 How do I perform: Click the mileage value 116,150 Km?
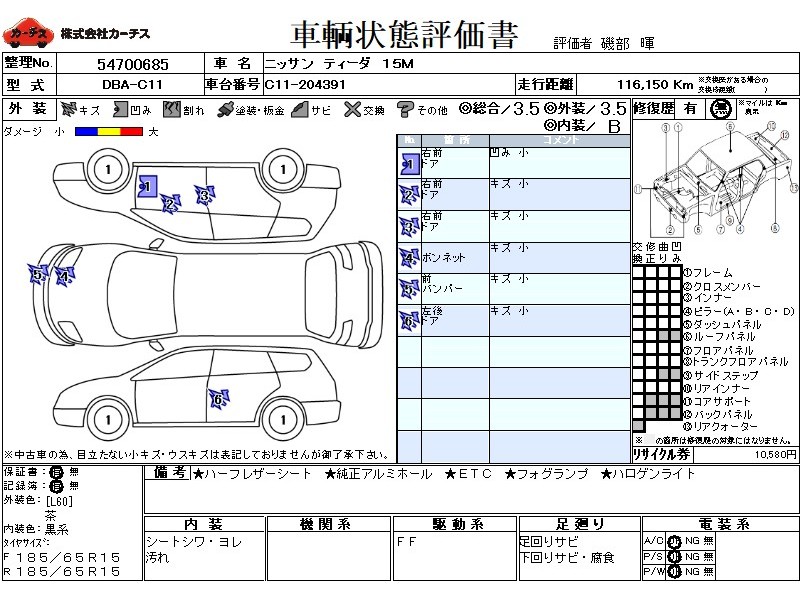click(x=655, y=85)
